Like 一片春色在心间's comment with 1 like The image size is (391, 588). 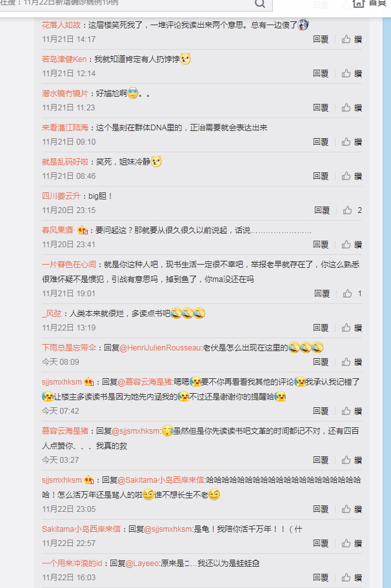click(352, 294)
